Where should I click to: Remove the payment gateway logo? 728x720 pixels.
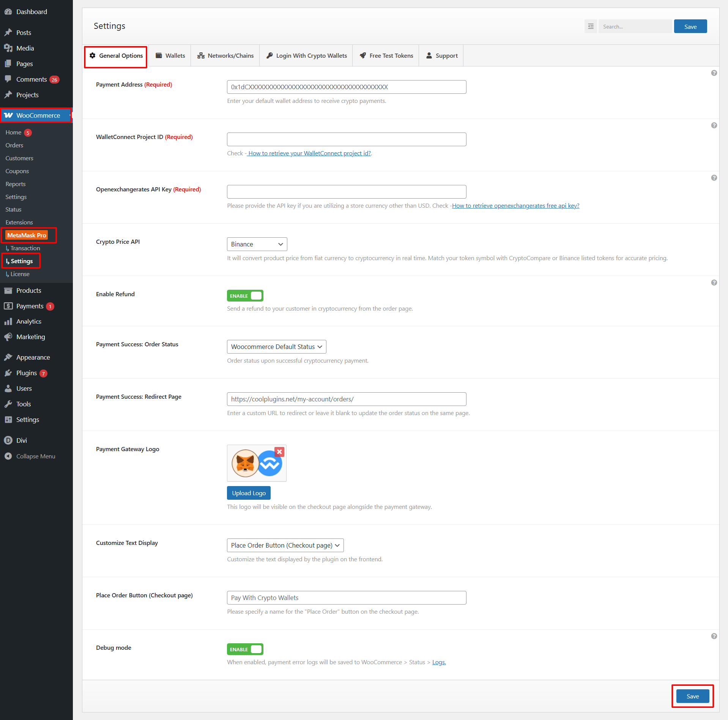[279, 452]
